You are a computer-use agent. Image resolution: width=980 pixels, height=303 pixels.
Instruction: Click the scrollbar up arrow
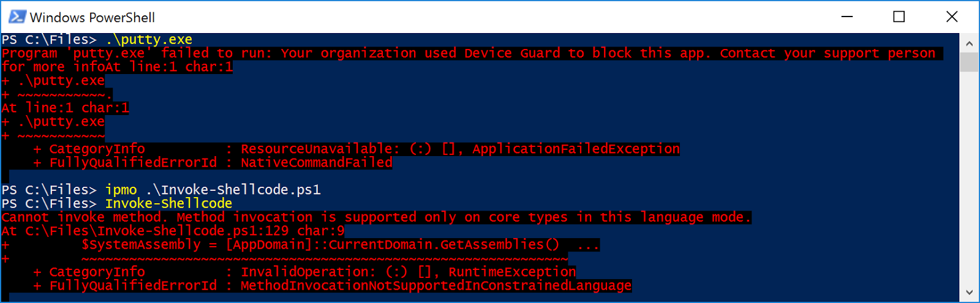pos(969,43)
